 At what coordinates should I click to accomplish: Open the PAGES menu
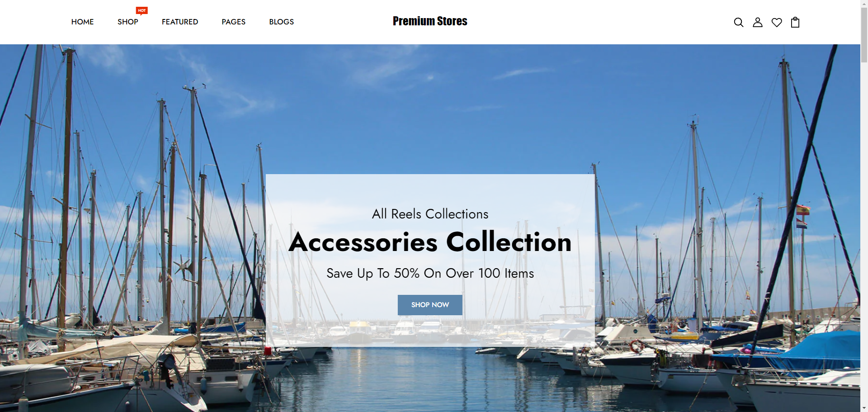233,22
